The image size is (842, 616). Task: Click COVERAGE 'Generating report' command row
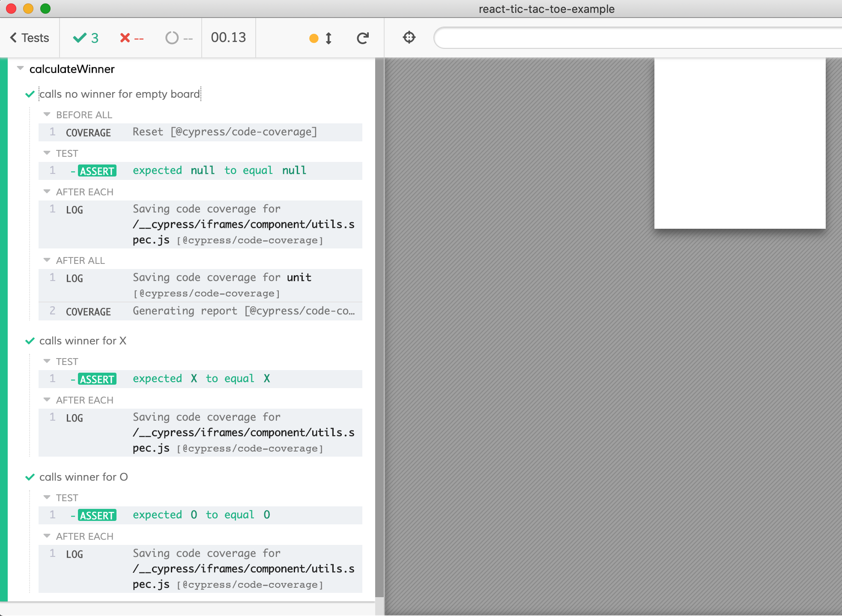coord(200,311)
